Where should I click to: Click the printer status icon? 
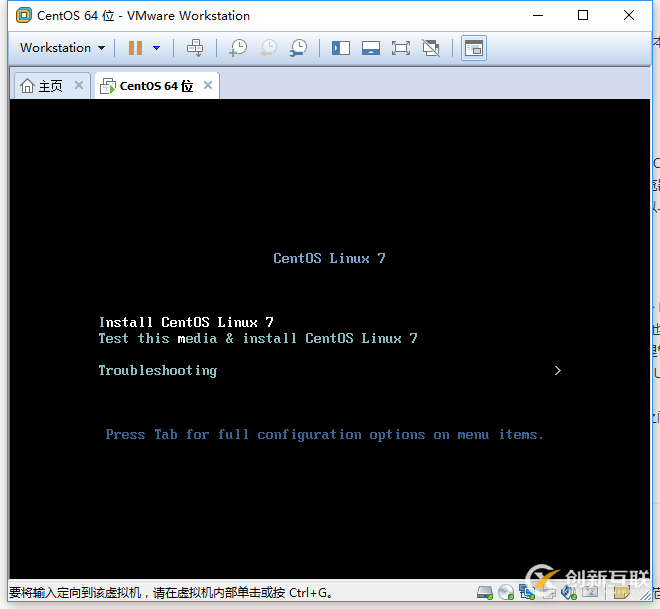548,593
